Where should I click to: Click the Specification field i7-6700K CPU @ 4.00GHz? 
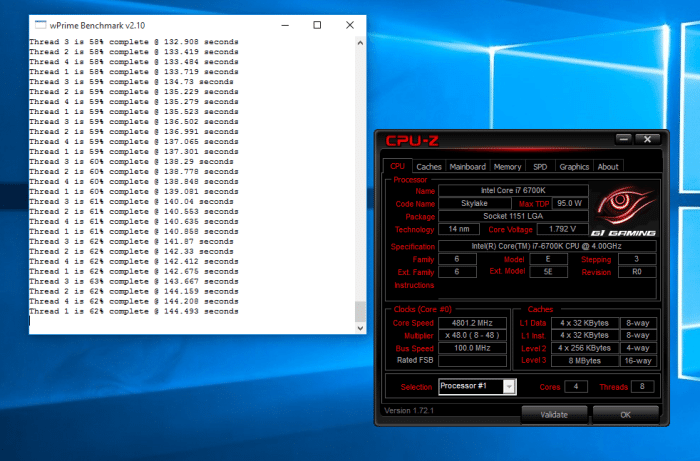tap(547, 246)
